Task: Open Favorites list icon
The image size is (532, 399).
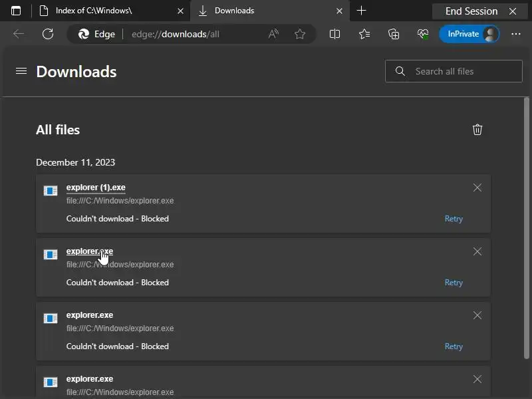Action: tap(364, 34)
